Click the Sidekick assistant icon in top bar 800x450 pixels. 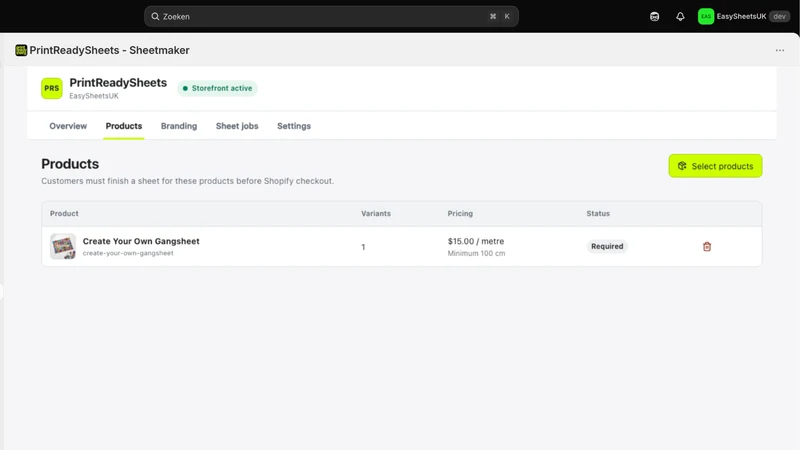[655, 16]
